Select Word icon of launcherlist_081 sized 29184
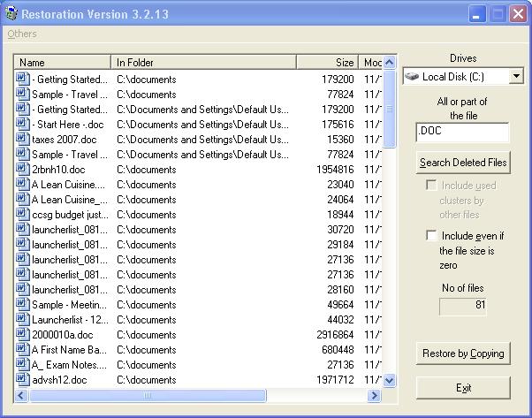Image resolution: width=532 pixels, height=418 pixels. point(23,244)
